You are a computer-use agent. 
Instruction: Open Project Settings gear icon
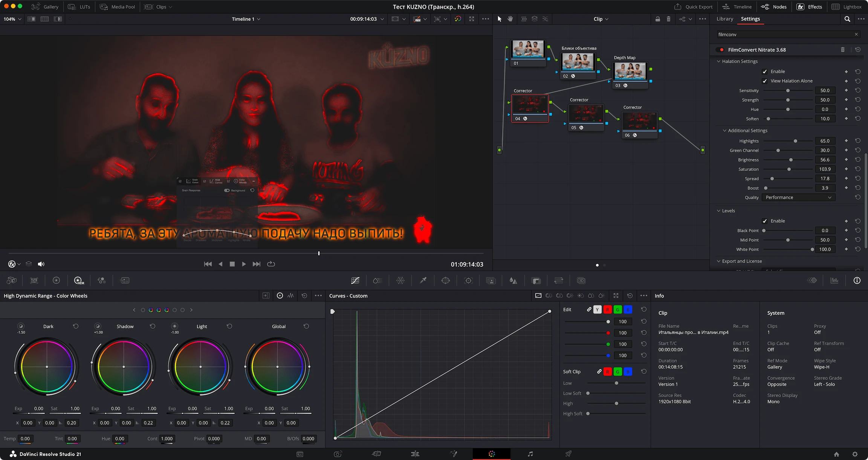point(855,454)
